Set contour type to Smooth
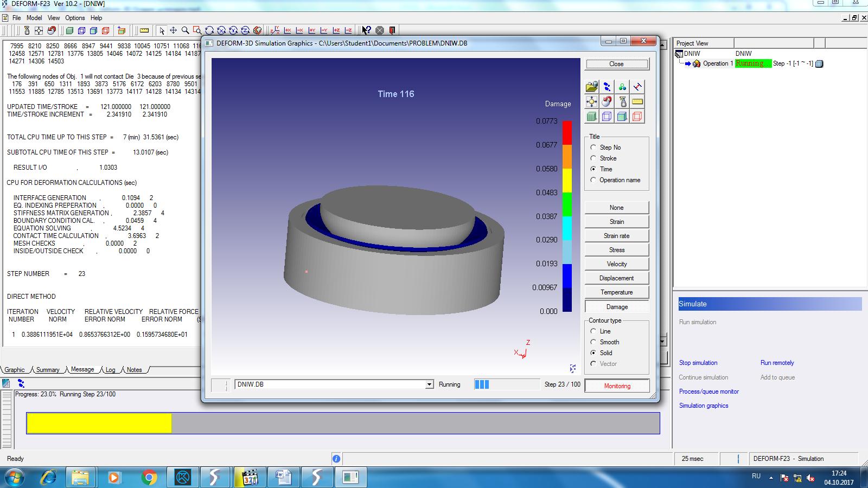 (x=593, y=342)
